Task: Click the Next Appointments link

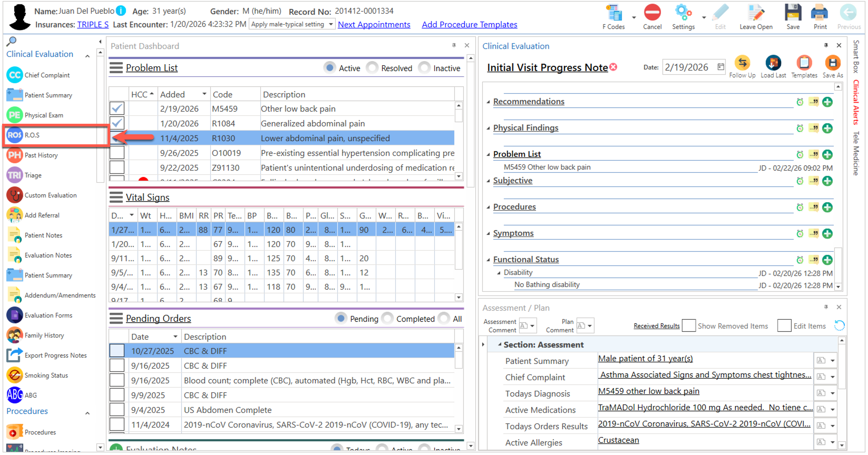Action: [374, 24]
